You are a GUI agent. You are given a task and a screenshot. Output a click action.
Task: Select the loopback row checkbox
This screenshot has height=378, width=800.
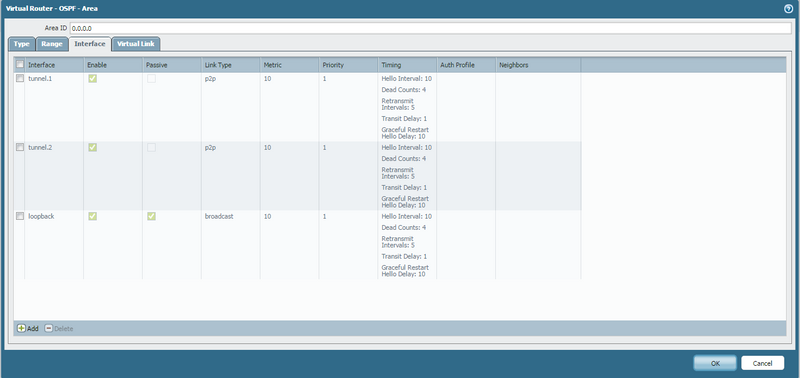tap(19, 216)
